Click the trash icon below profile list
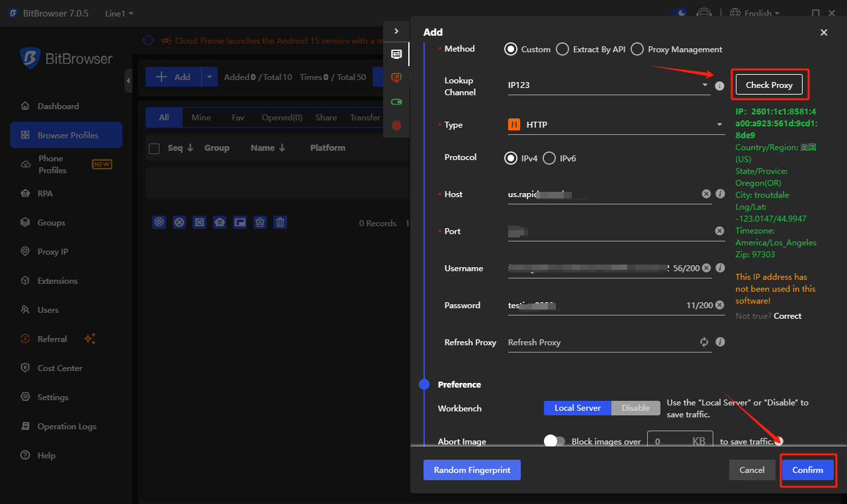Image resolution: width=847 pixels, height=504 pixels. [x=281, y=223]
